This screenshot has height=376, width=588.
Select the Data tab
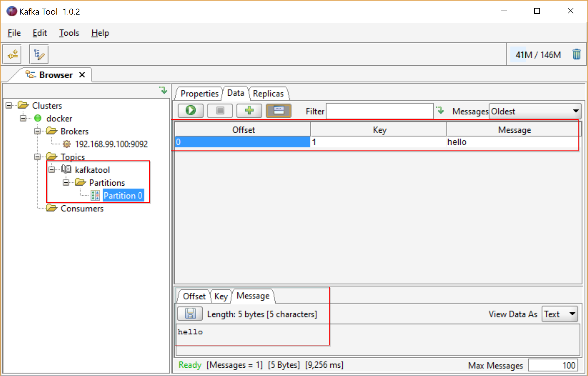(x=236, y=93)
